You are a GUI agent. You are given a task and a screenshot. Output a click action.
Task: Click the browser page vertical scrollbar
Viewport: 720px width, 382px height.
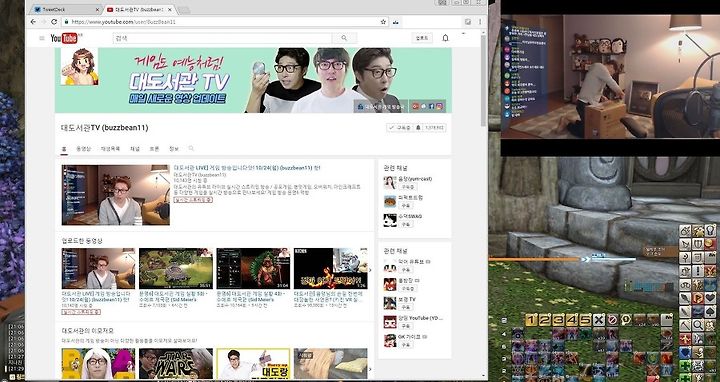click(x=484, y=80)
